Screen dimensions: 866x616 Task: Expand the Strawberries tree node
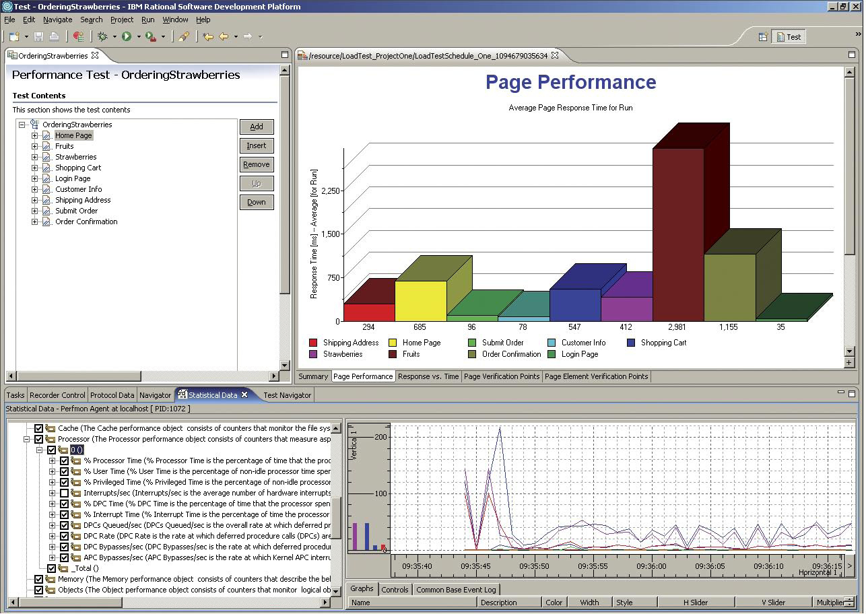point(34,157)
